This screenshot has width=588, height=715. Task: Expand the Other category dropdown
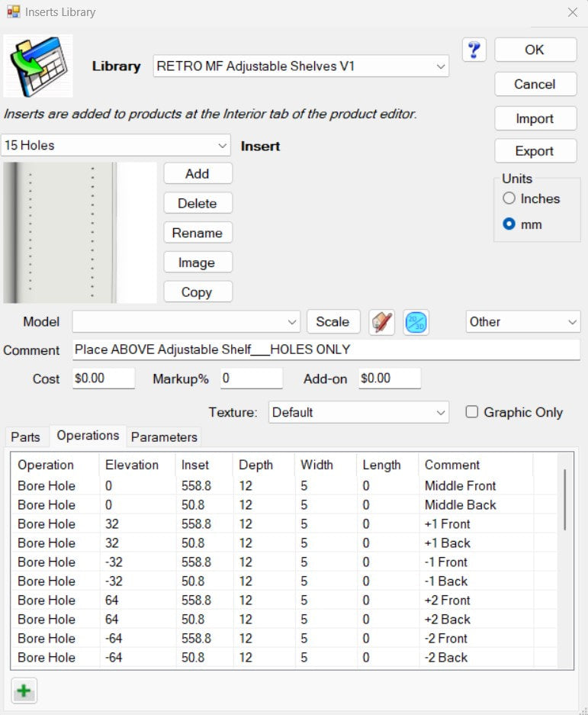522,322
